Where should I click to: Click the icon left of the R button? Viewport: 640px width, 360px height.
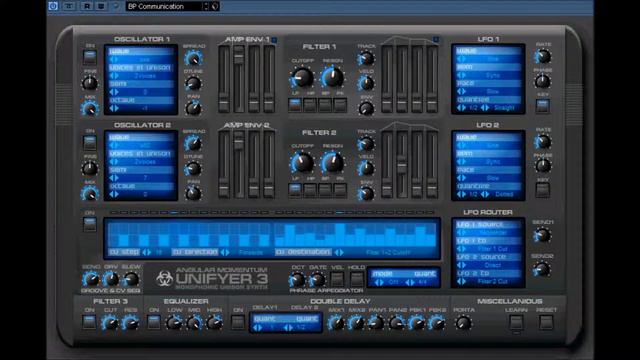pyautogui.click(x=70, y=6)
